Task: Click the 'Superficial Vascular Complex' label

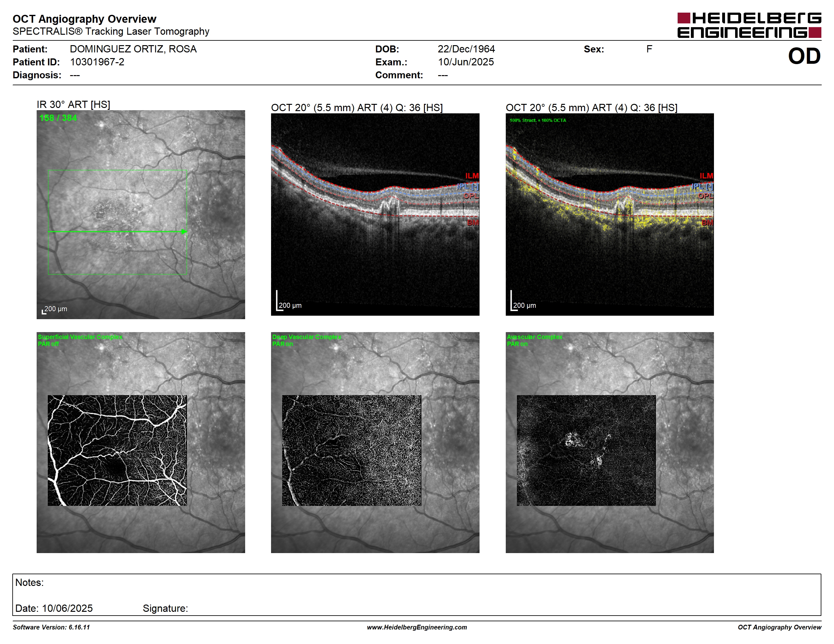Action: (x=80, y=337)
